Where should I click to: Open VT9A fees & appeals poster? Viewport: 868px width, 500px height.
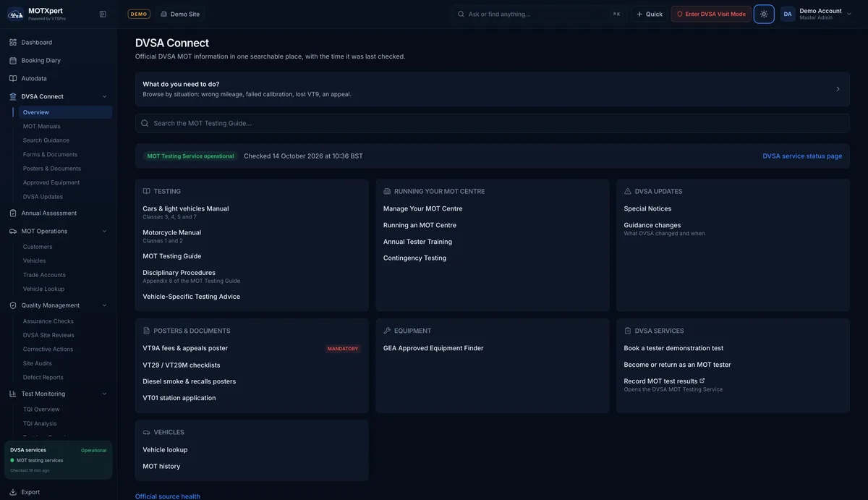185,348
